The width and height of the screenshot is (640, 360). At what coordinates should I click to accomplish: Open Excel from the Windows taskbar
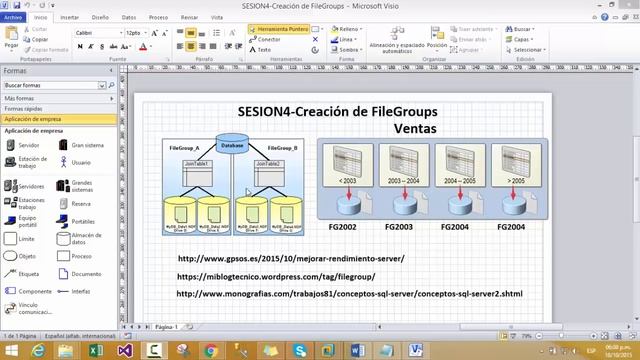[96, 351]
